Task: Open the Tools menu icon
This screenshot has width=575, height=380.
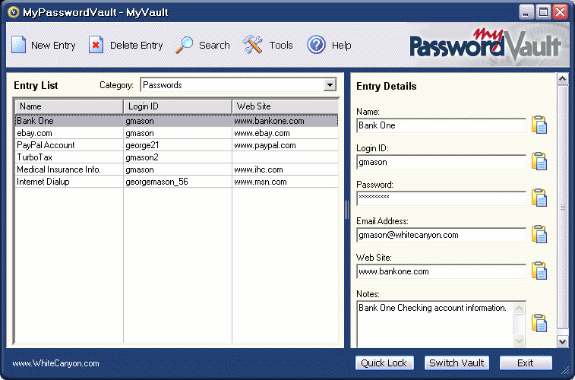Action: click(x=252, y=45)
